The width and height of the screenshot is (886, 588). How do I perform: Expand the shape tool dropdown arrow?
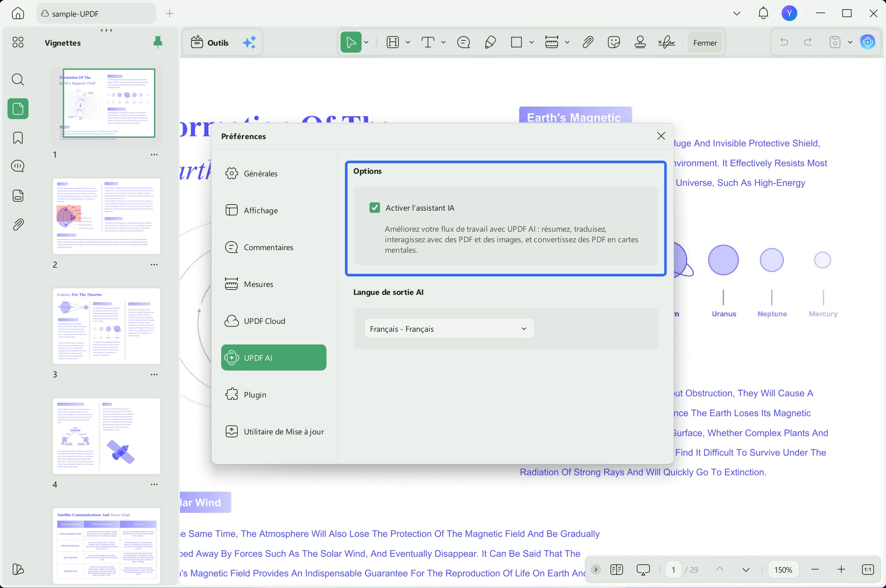532,43
